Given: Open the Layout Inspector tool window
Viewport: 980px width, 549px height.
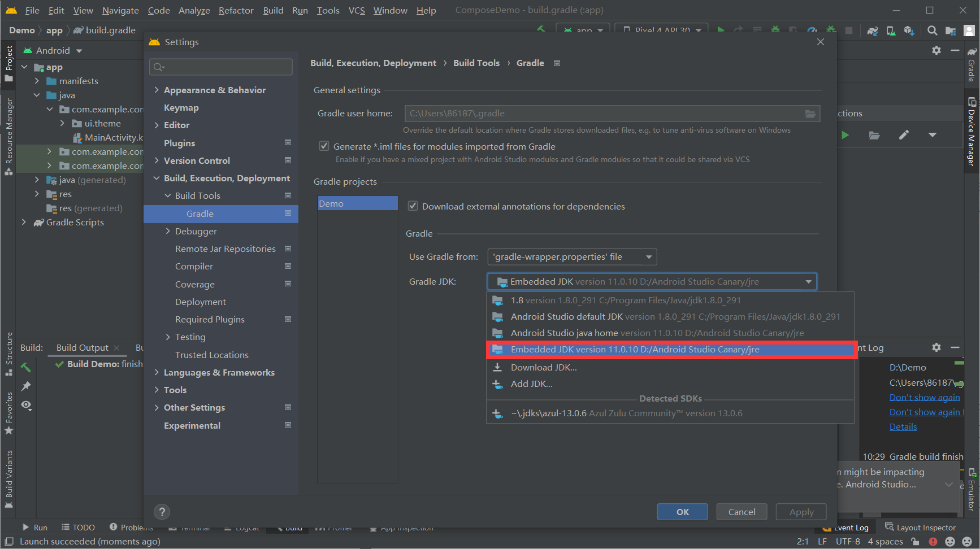Looking at the screenshot, I should coord(920,527).
